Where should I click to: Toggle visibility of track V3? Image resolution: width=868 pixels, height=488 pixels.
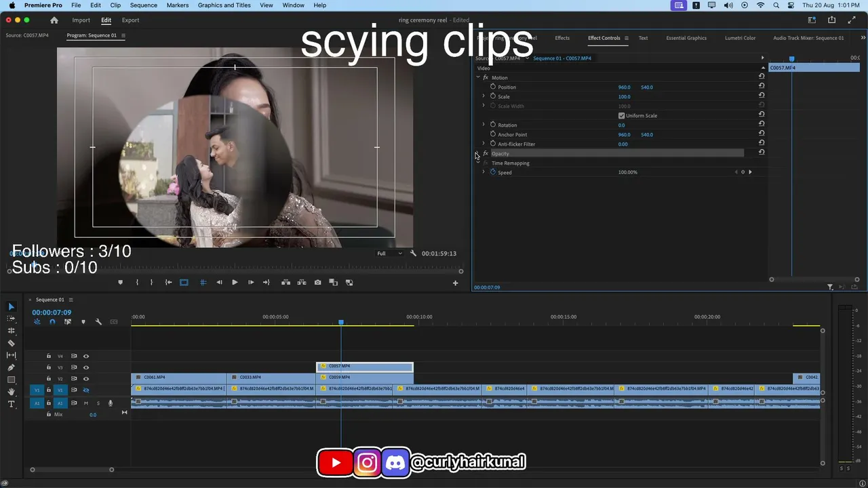tap(86, 367)
